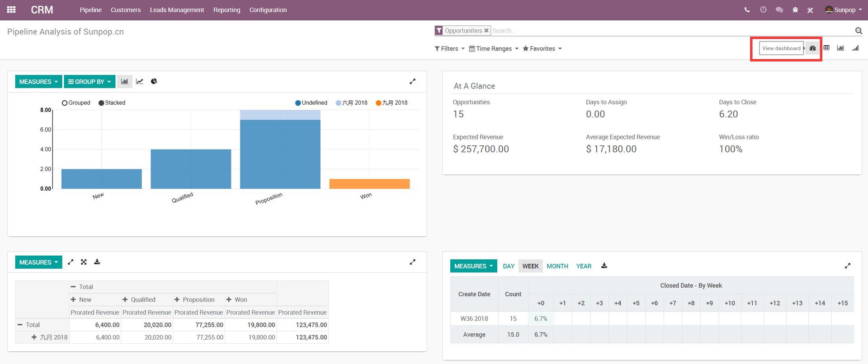Open the graph MEASURES dropdown
This screenshot has width=868, height=364.
pos(38,82)
